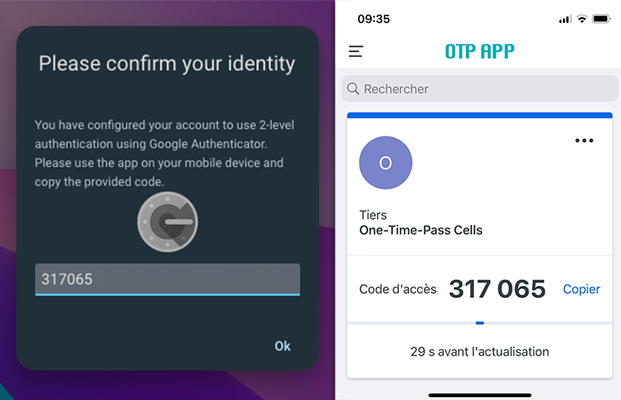
Task: Tap the 317 065 access code
Action: click(x=497, y=289)
